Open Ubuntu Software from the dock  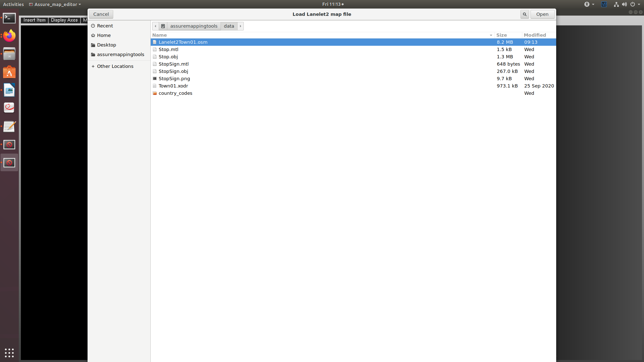tap(9, 72)
